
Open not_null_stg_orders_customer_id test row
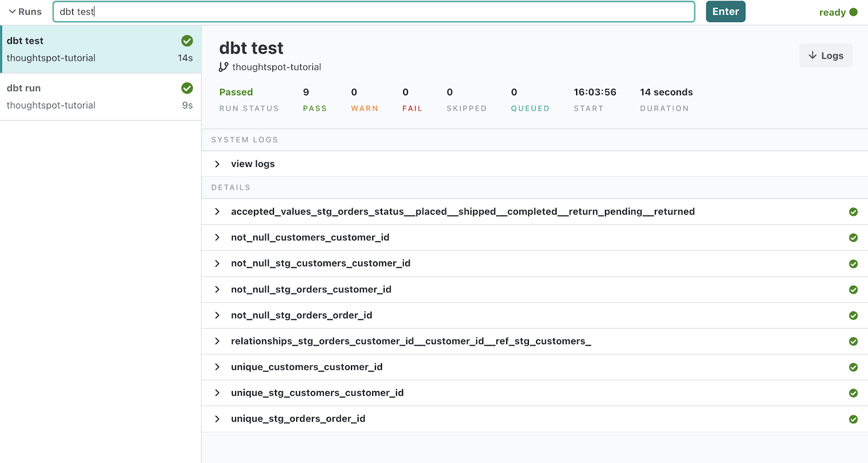[x=218, y=290]
